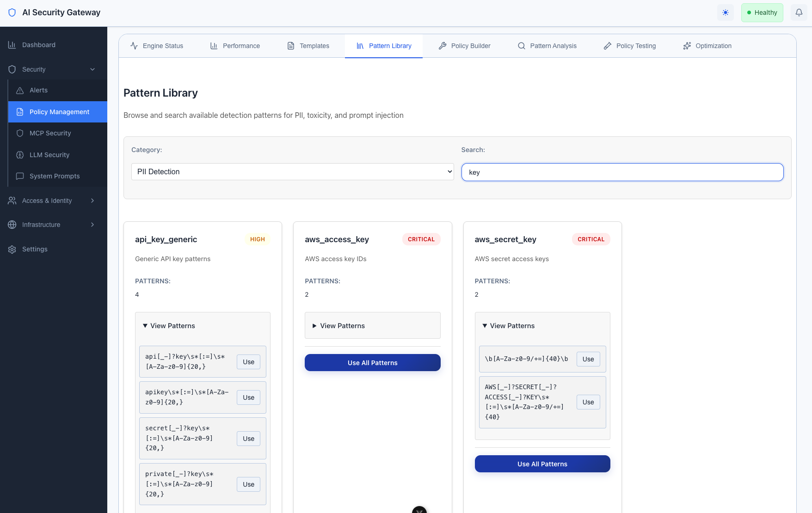Open System Prompts in the sidebar

pos(55,176)
